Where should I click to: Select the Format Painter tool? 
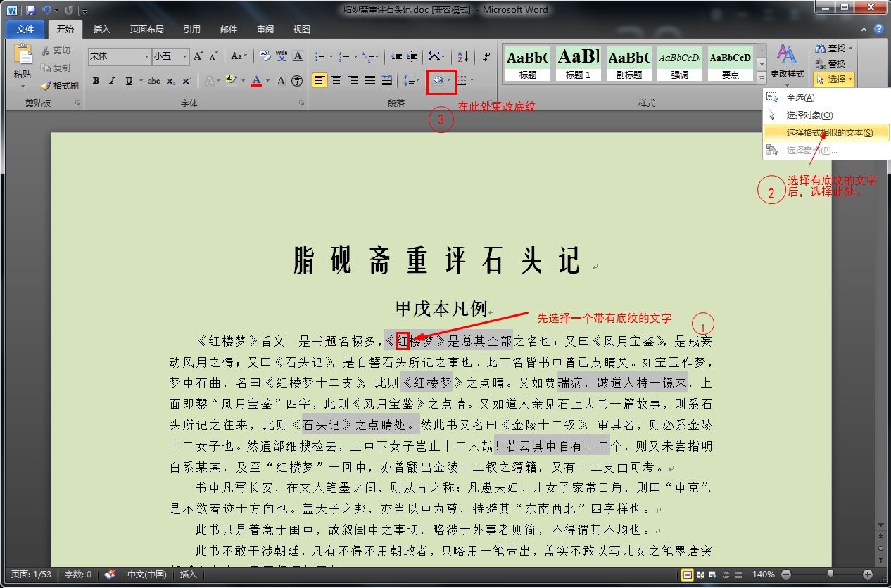click(61, 84)
